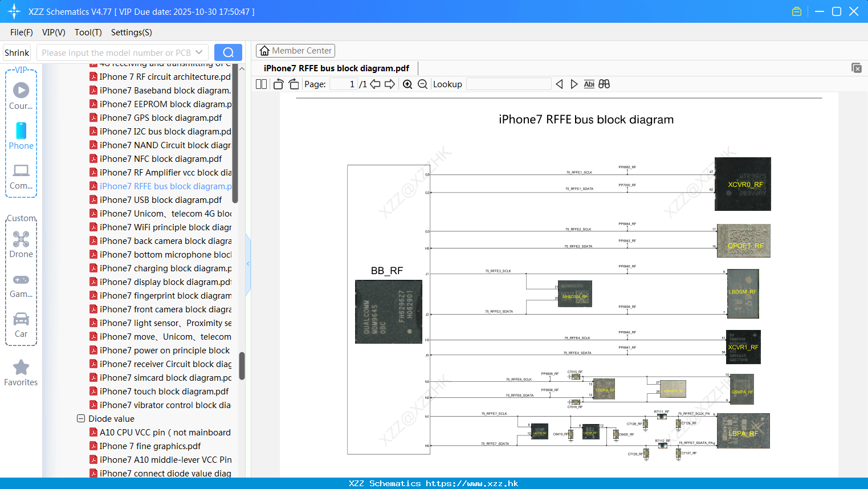Open the Game console sidebar category
This screenshot has height=489, width=868.
point(21,286)
